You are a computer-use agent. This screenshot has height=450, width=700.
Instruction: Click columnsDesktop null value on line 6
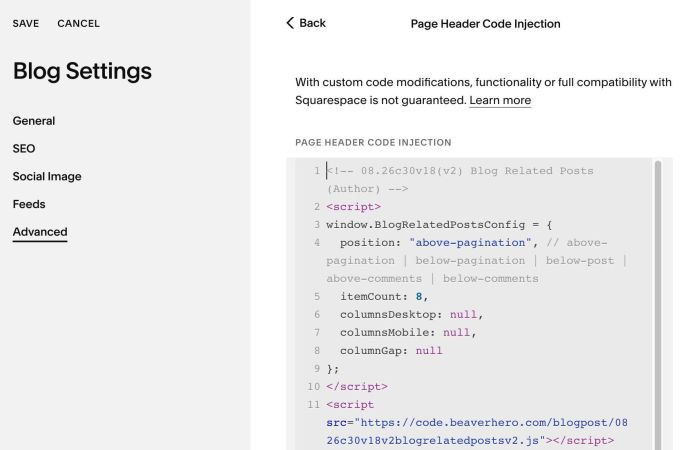(463, 314)
